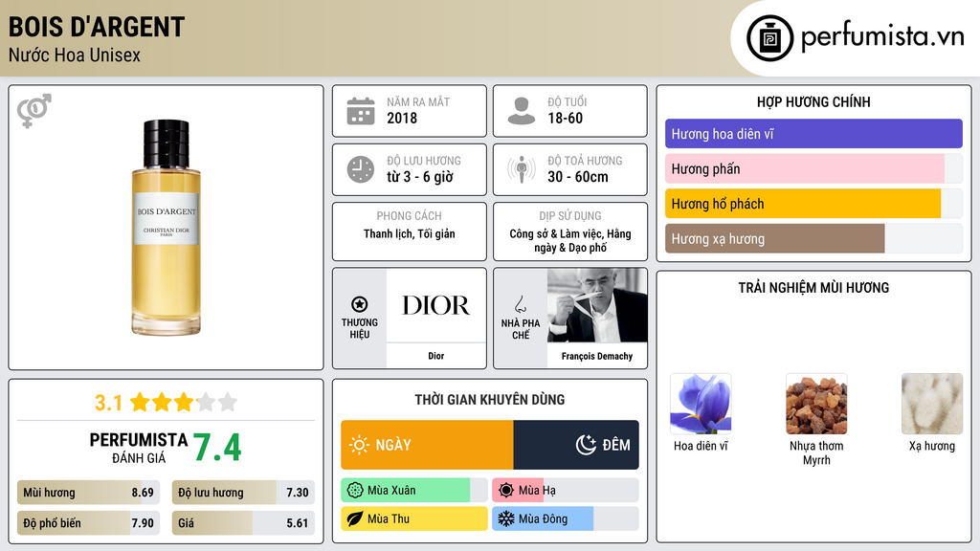Click the Mùa Hạ pink season bar
Image resolution: width=980 pixels, height=551 pixels.
(x=517, y=491)
